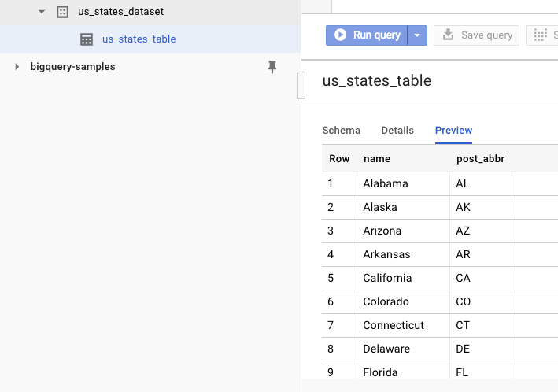Click the "name" column header
This screenshot has width=558, height=392.
click(x=377, y=159)
